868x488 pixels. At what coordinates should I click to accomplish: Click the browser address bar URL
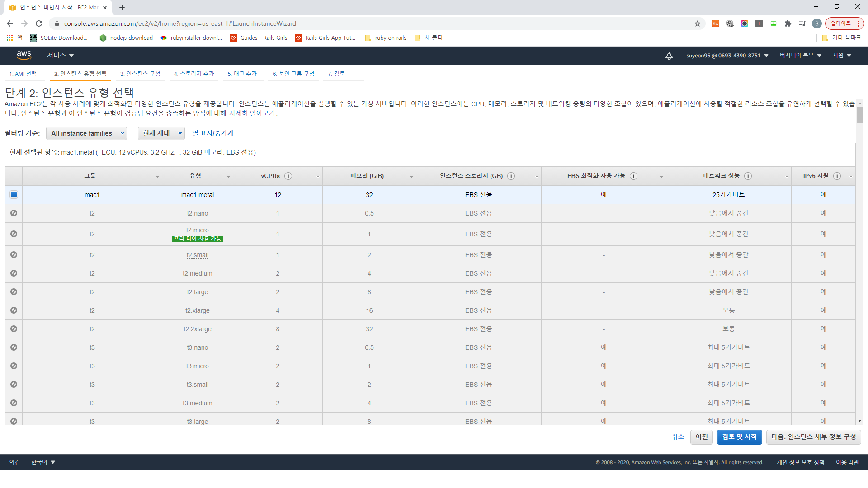181,23
